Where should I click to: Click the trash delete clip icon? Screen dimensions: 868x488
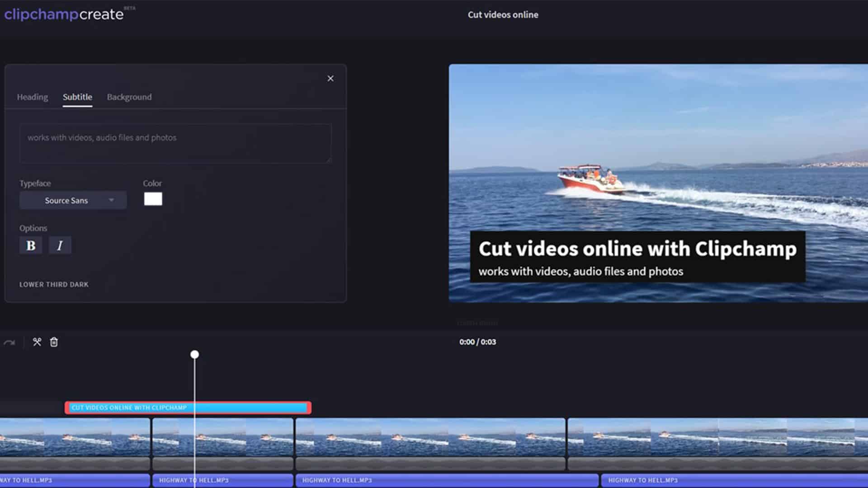[54, 342]
